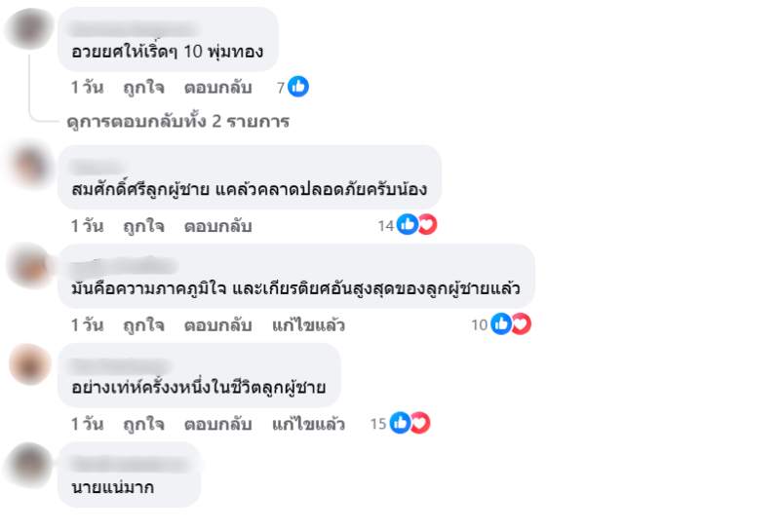Click '1 วัน' timestamp of 'สมศักดิ์ศรีลูกผู้ชาย' comment
The image size is (780, 532).
(x=87, y=226)
